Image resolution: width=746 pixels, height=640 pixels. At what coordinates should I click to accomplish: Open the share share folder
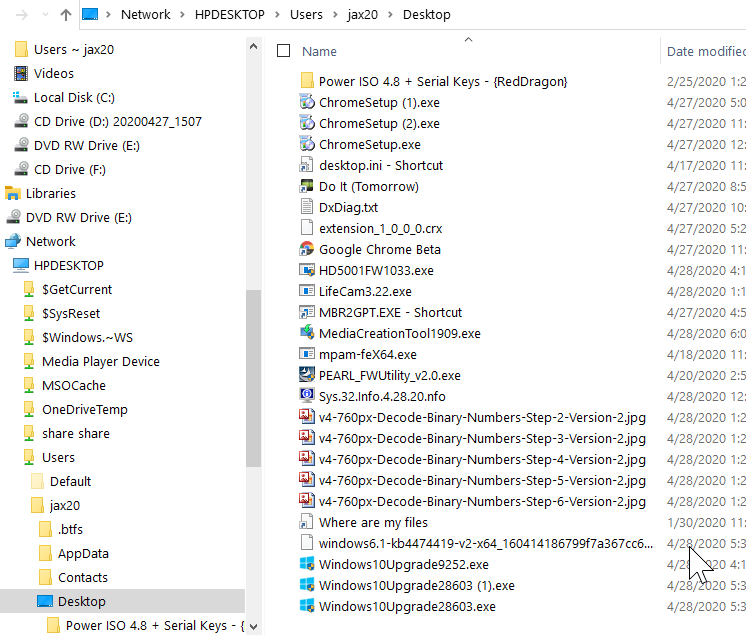tap(76, 433)
